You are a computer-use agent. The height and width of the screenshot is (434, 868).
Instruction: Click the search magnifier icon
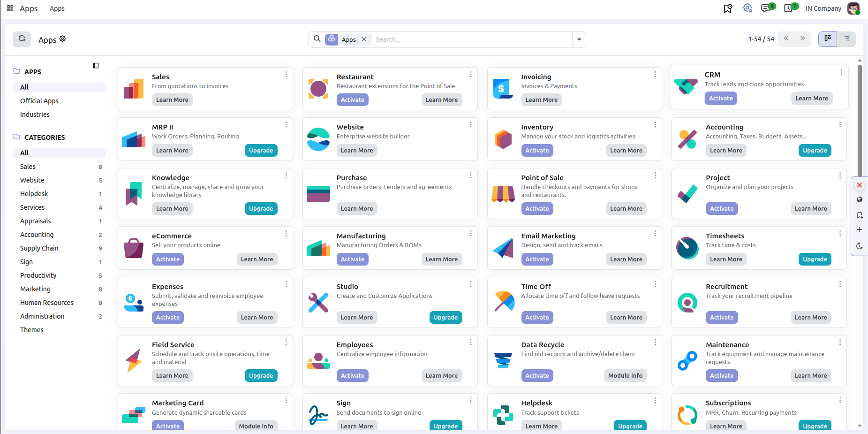tap(317, 39)
